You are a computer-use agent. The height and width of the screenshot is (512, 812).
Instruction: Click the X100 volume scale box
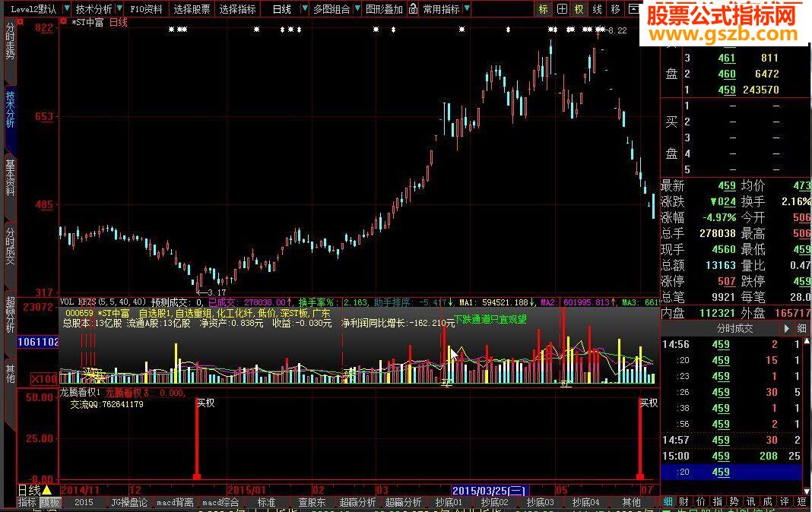[x=43, y=379]
